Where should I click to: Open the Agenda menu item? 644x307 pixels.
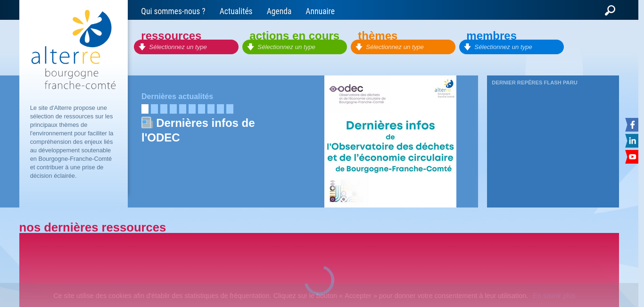coord(279,11)
